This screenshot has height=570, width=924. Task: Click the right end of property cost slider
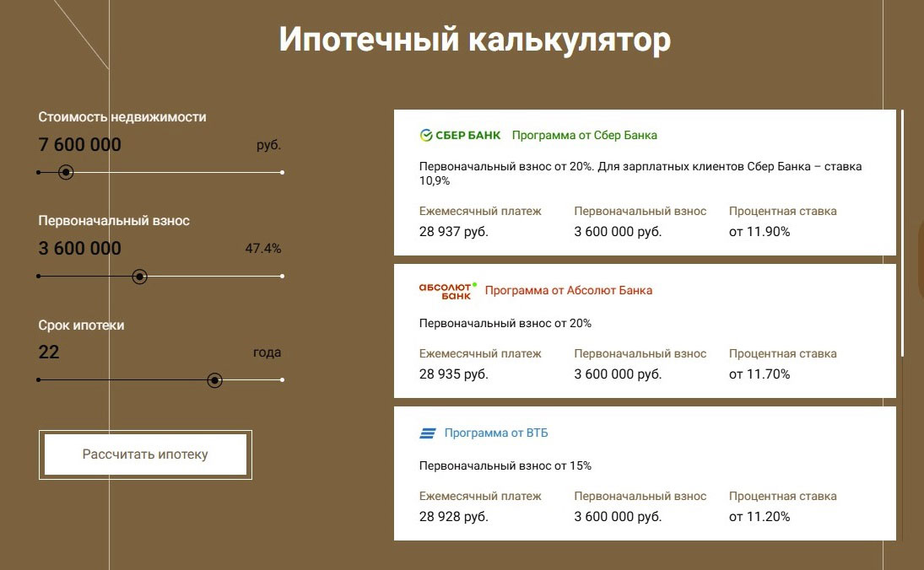pos(282,172)
